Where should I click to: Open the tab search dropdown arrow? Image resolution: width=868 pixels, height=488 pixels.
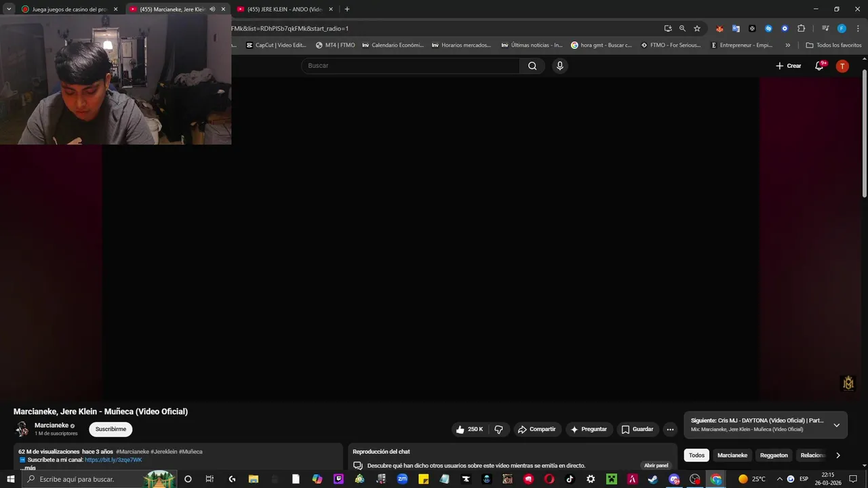tap(9, 9)
